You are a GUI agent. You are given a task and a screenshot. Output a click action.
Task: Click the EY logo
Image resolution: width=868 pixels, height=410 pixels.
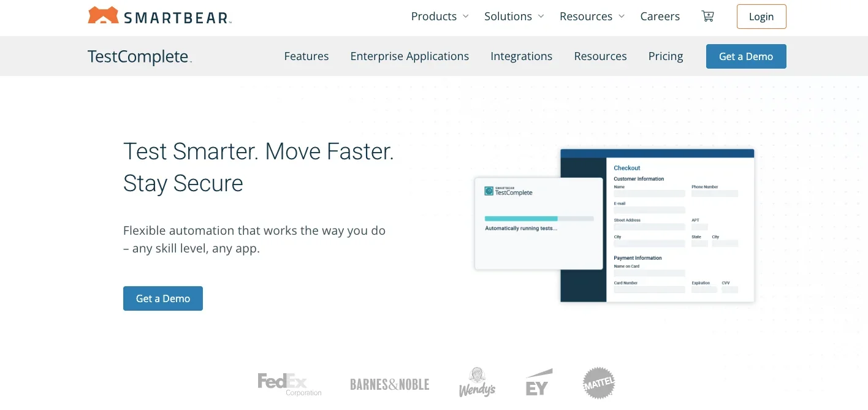tap(539, 382)
